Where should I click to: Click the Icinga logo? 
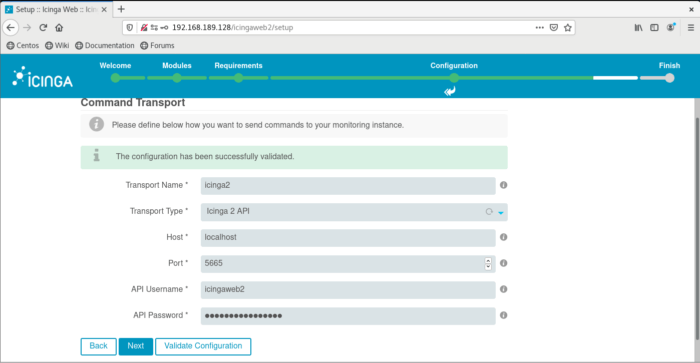42,77
